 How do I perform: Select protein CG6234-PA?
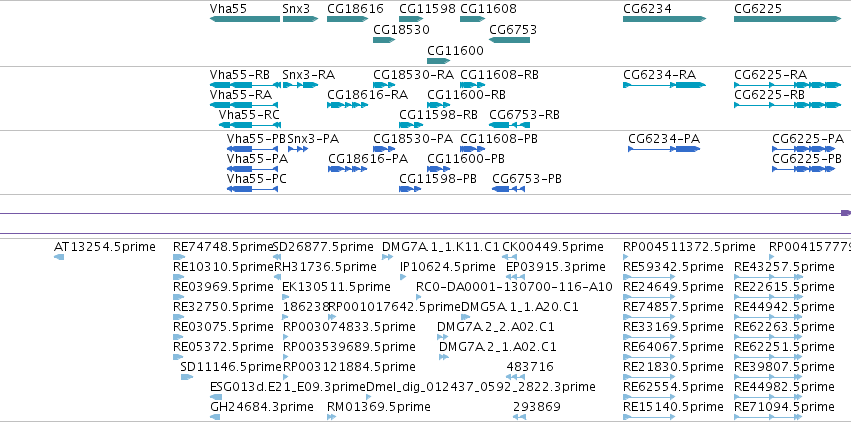pyautogui.click(x=664, y=149)
